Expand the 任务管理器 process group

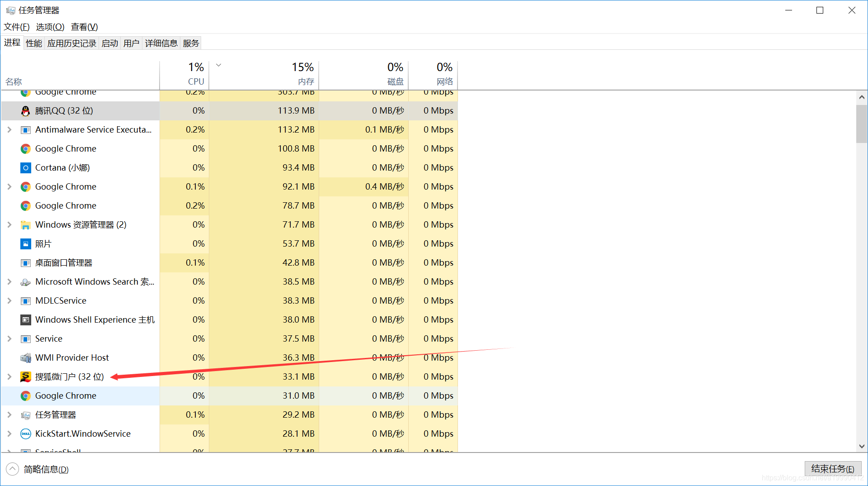tap(9, 415)
